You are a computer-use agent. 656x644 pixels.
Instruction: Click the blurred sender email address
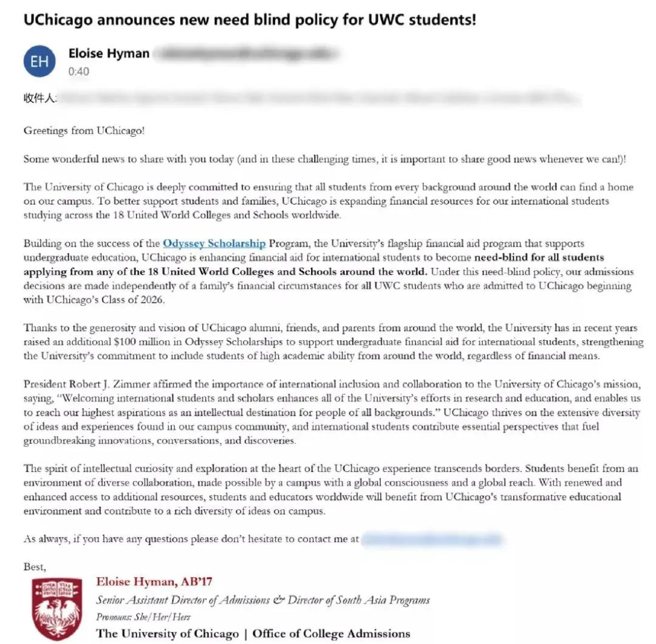tap(247, 53)
